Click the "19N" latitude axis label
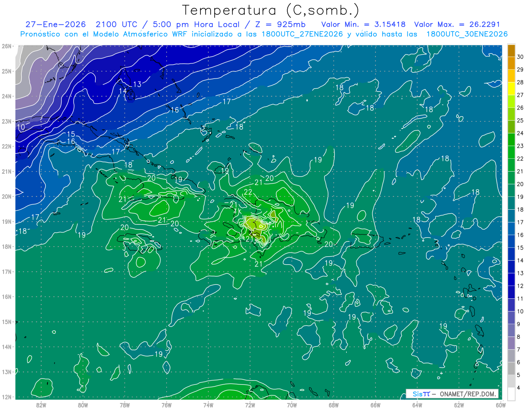 tap(6, 221)
